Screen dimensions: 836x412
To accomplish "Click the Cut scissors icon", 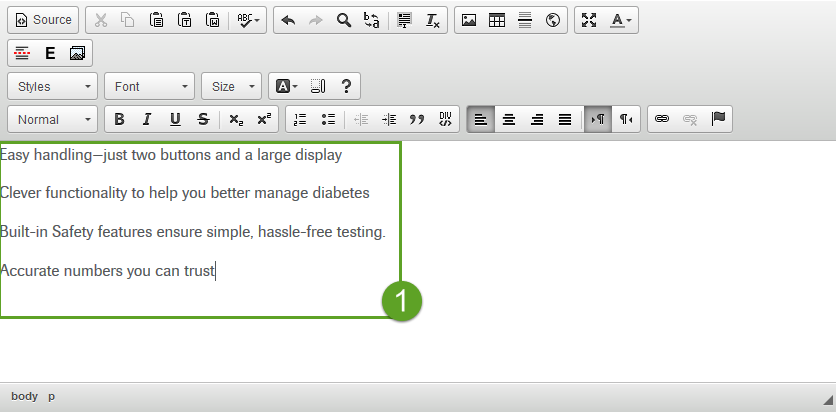I will tap(100, 20).
